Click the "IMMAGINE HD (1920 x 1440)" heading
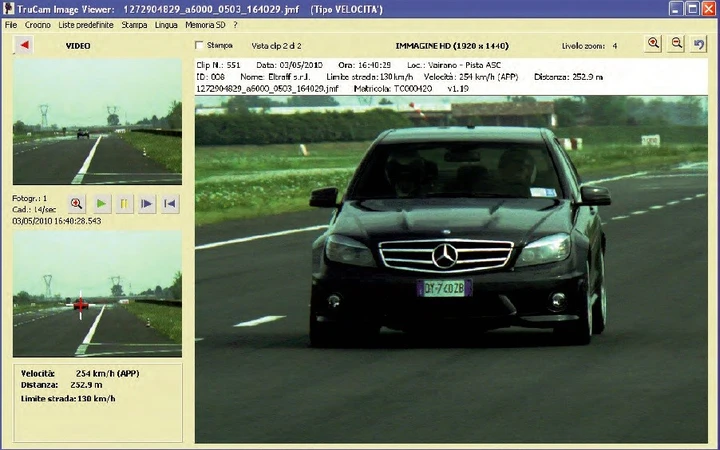Image resolution: width=720 pixels, height=450 pixels. tap(452, 46)
